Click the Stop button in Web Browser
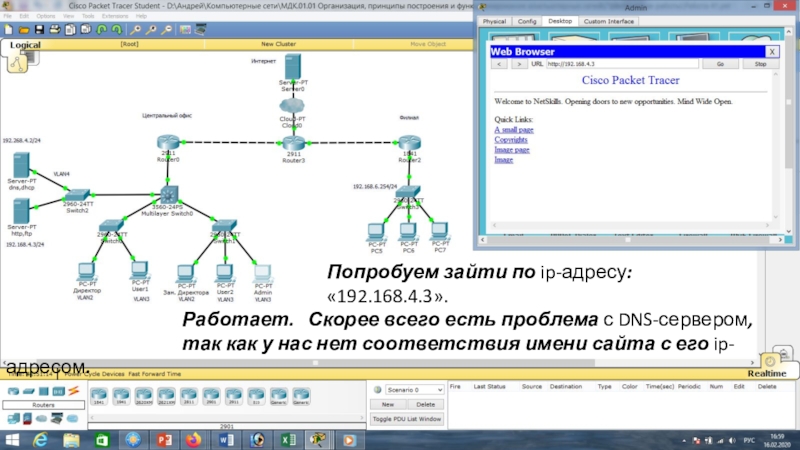The image size is (800, 450). click(x=760, y=64)
